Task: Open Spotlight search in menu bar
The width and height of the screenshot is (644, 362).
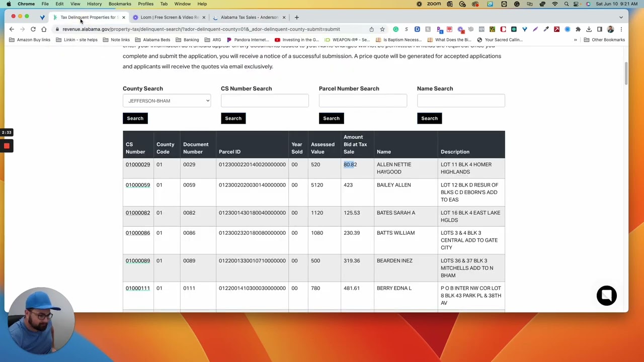Action: (x=567, y=4)
